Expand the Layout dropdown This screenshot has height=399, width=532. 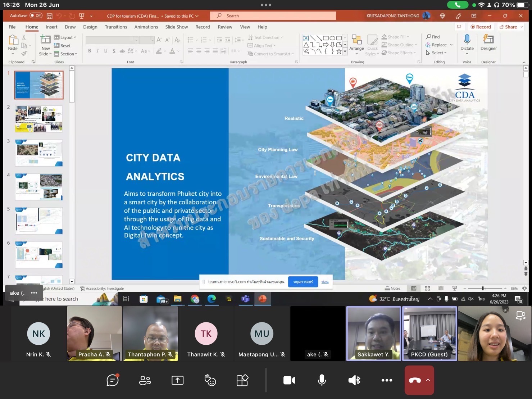tap(65, 37)
